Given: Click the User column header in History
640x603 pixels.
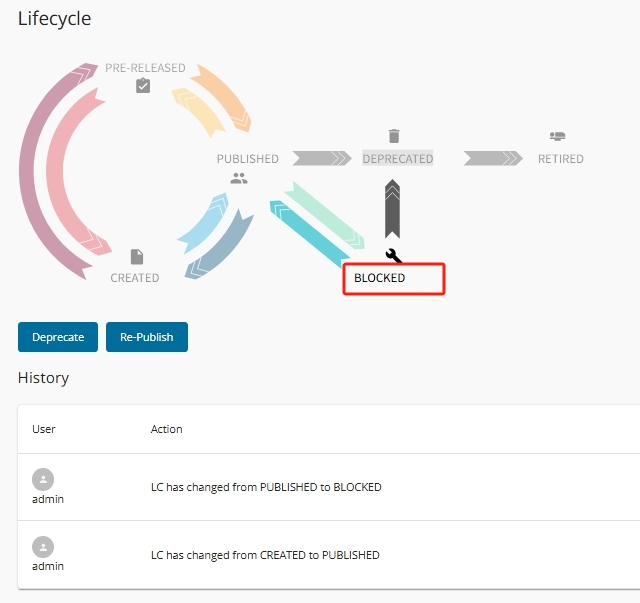Looking at the screenshot, I should click(44, 429).
